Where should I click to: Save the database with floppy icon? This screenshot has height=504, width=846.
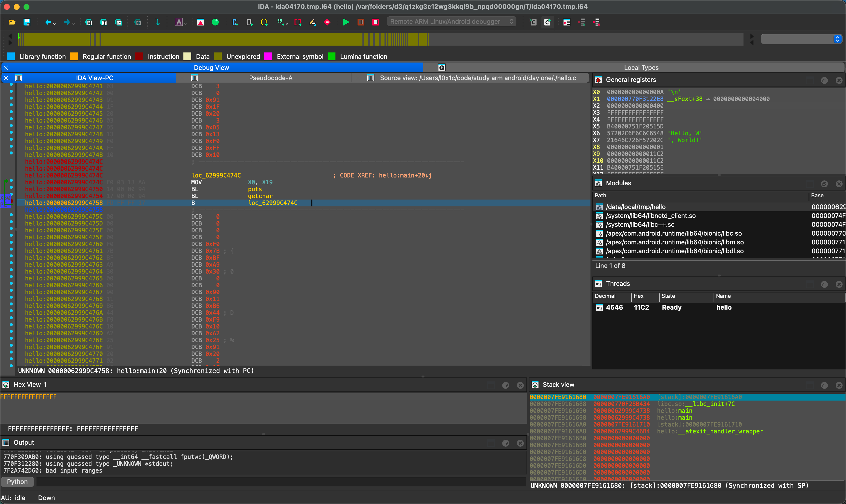(x=27, y=22)
